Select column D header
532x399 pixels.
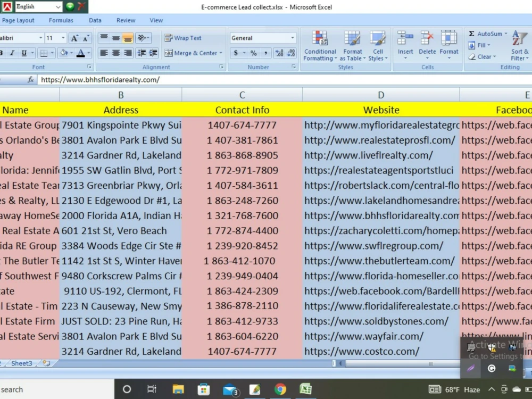pyautogui.click(x=381, y=95)
